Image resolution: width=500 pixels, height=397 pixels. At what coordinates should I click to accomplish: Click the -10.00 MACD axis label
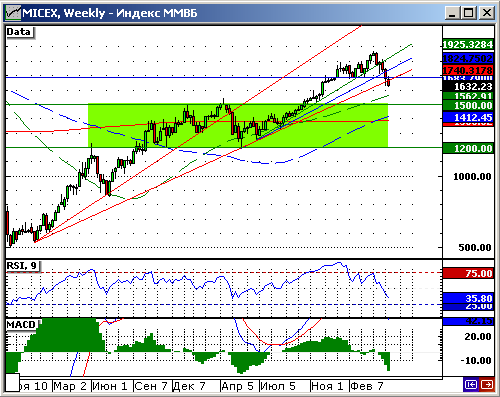coord(476,361)
